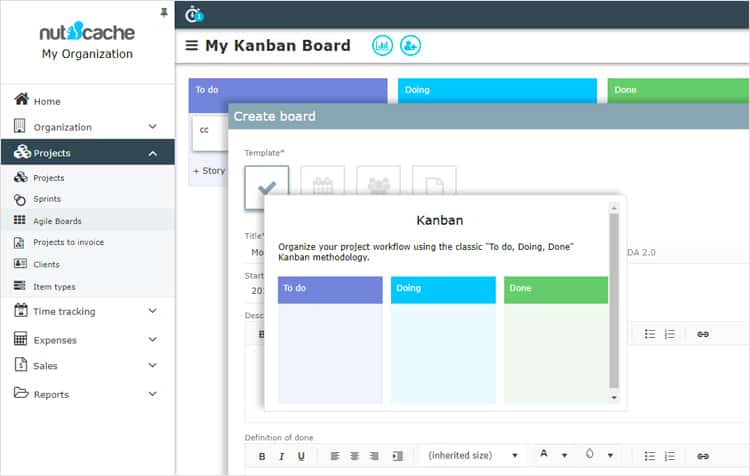The height and width of the screenshot is (476, 750).
Task: Pin the sidebar using the pin icon
Action: [x=164, y=12]
